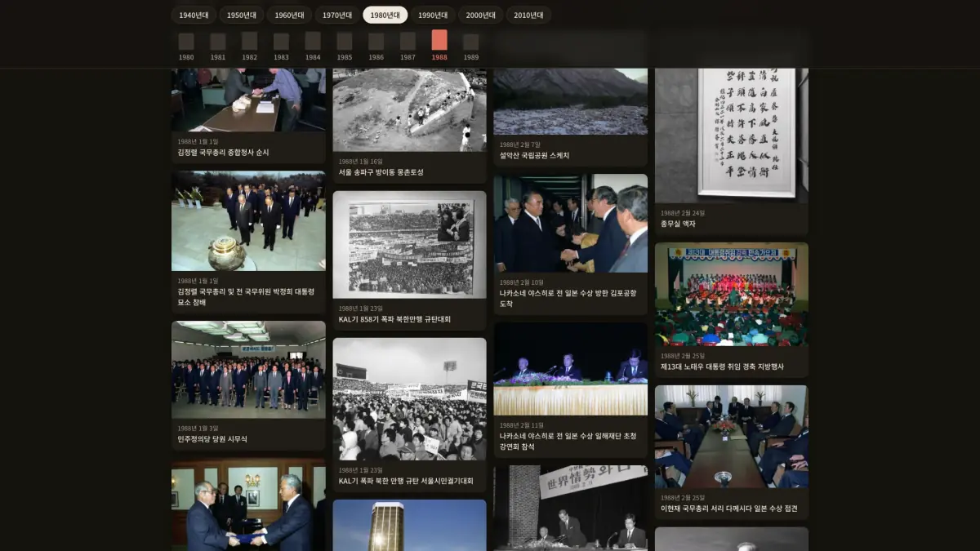Jump to year 1980 on the timeline
The width and height of the screenshot is (980, 551).
click(186, 47)
